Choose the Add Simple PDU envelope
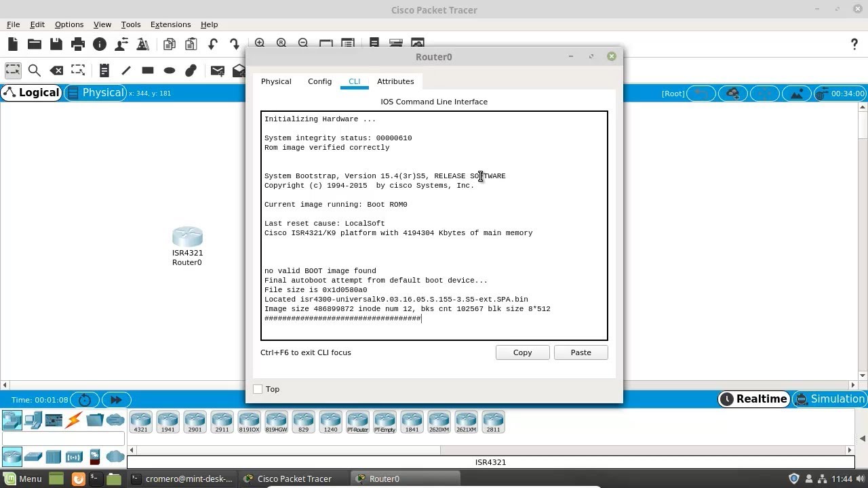The image size is (868, 488). click(x=217, y=70)
